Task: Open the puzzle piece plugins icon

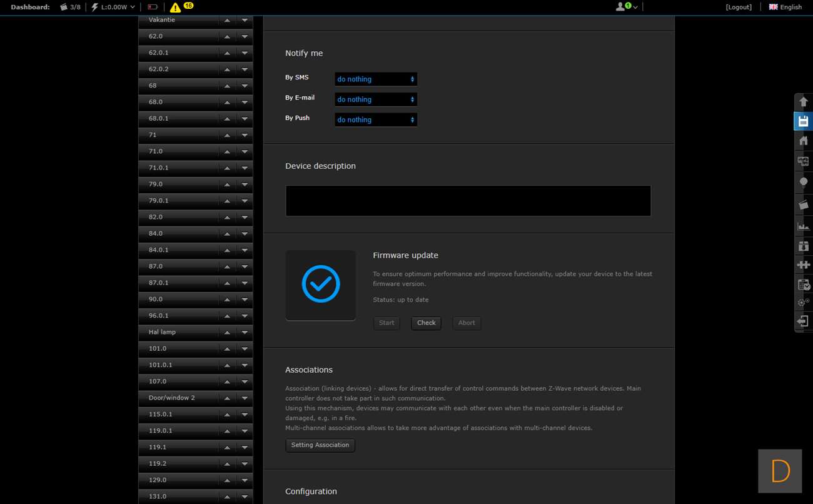Action: (804, 265)
